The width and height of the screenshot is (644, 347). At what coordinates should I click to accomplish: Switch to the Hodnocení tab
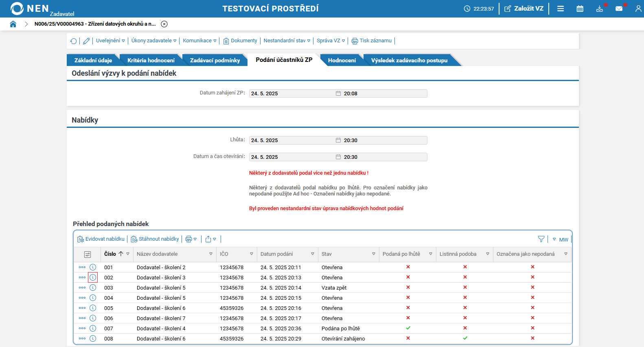(x=342, y=60)
